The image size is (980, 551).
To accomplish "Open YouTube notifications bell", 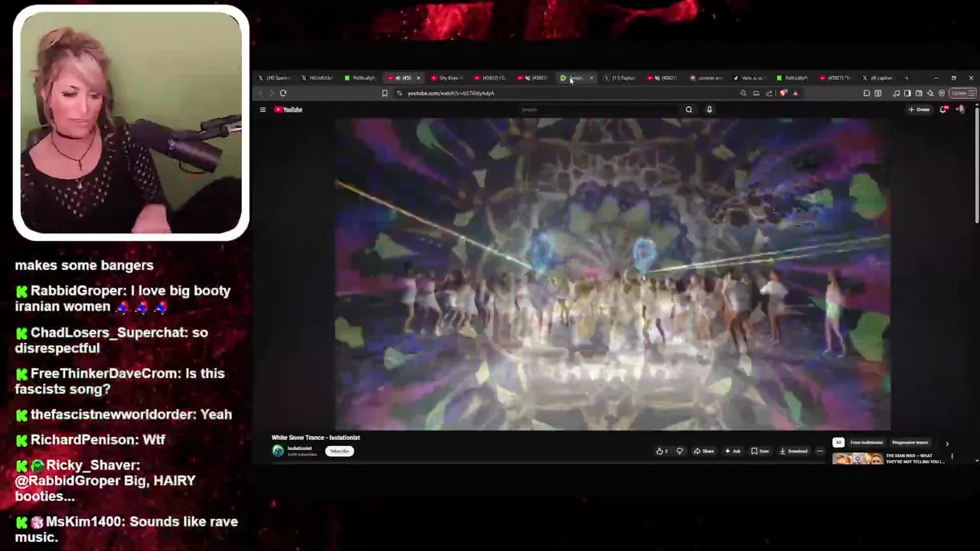I will pyautogui.click(x=943, y=109).
